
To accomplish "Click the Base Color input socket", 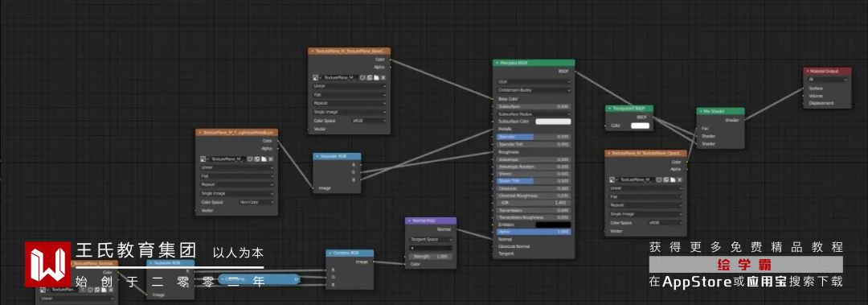I will point(493,99).
